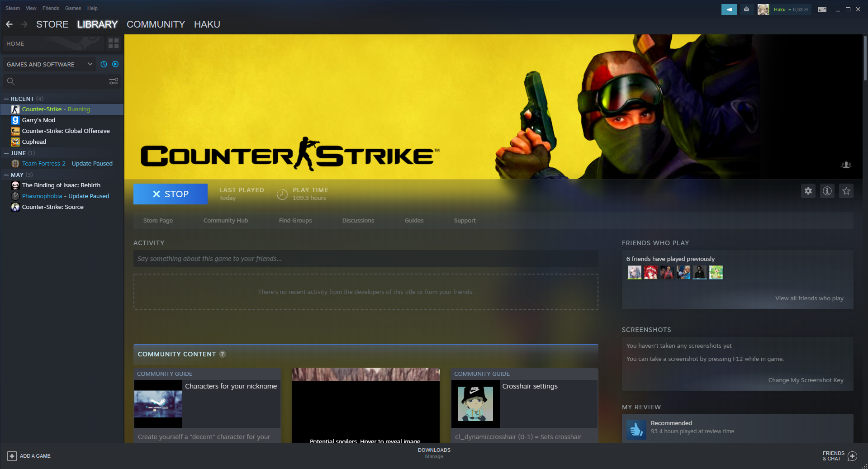The width and height of the screenshot is (868, 469).
Task: Open the announcements megaphone icon
Action: (x=729, y=9)
